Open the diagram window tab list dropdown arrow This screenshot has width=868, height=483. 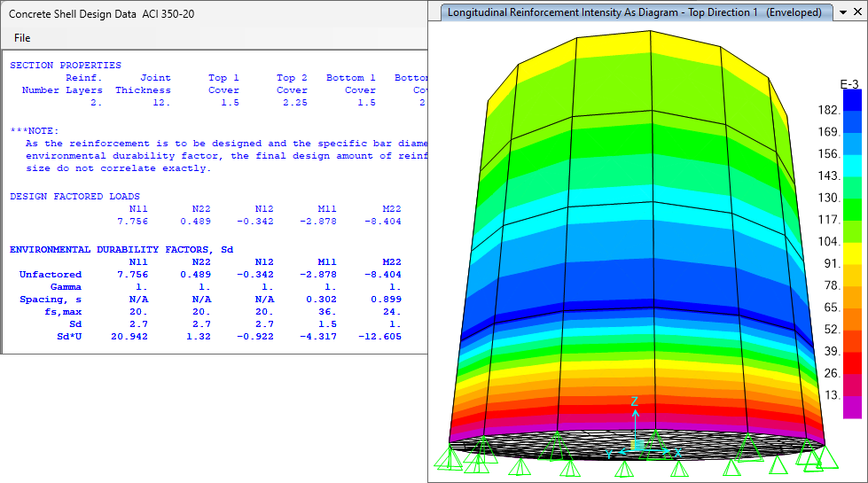[841, 13]
